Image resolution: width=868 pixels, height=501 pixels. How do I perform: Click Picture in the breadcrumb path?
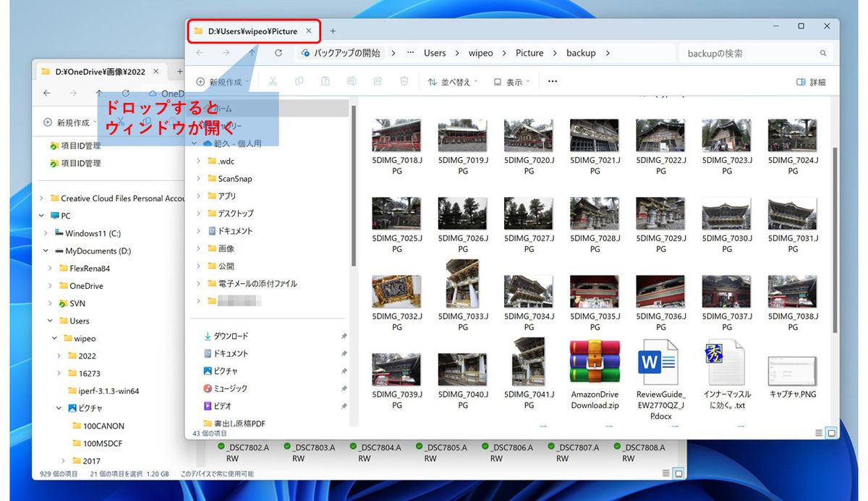tap(529, 53)
